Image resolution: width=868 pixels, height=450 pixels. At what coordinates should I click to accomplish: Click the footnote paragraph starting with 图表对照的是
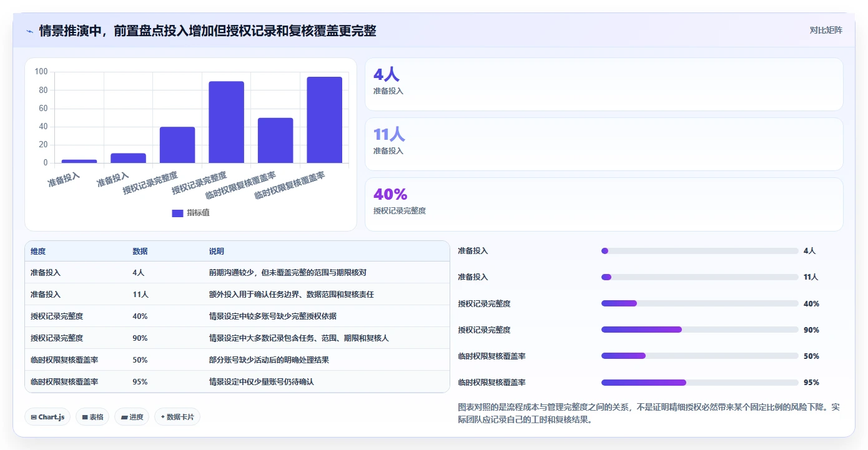tap(649, 413)
